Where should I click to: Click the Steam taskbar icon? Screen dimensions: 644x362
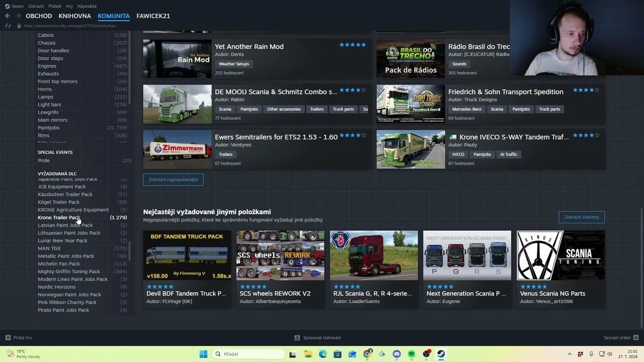pyautogui.click(x=441, y=354)
